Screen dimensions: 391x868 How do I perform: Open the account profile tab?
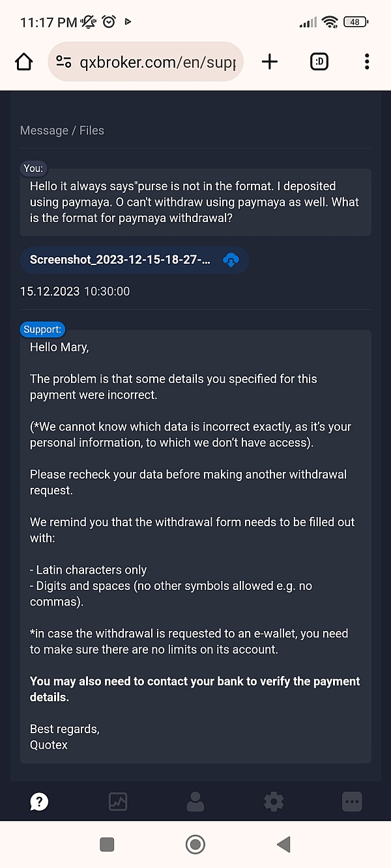195,802
